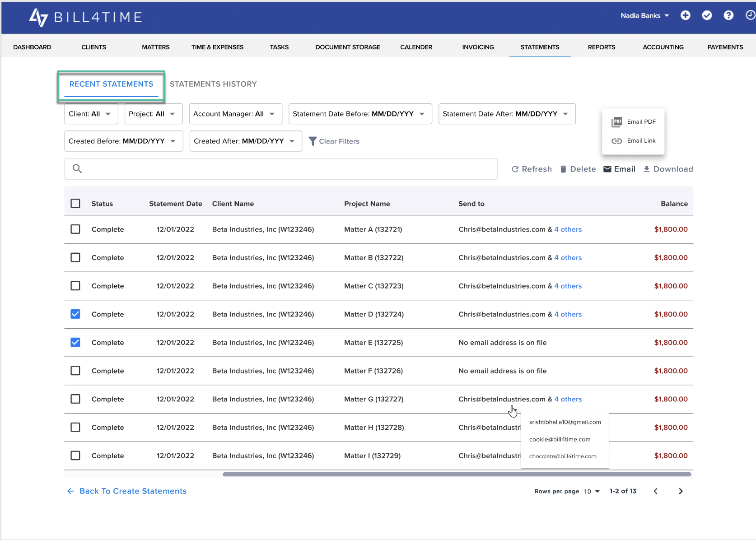
Task: Open Statement Date Before date dropdown
Action: 360,114
